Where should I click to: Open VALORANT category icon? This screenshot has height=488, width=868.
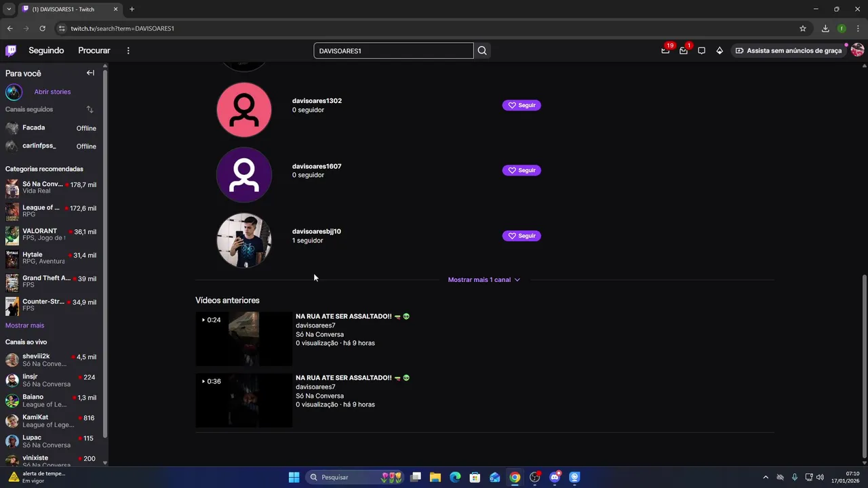click(x=12, y=235)
